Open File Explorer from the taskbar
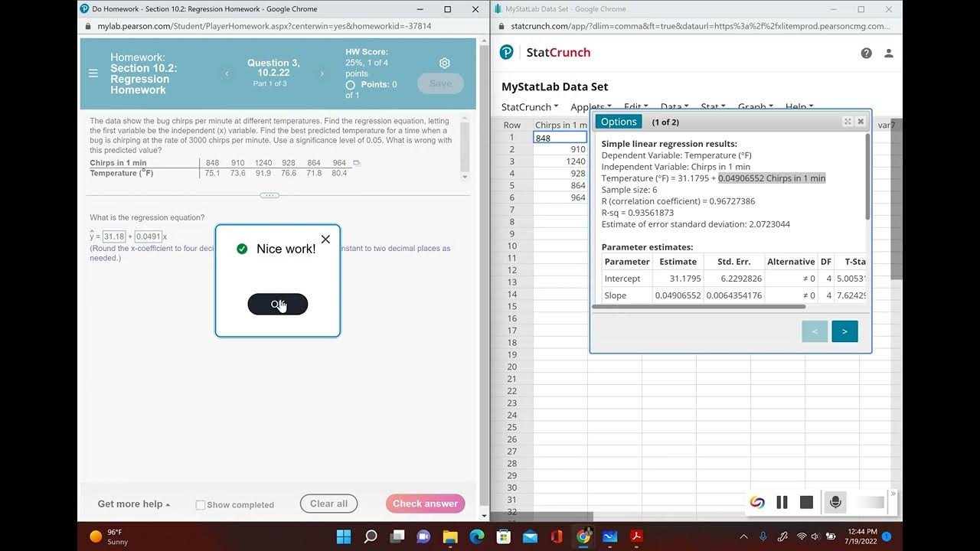980x551 pixels. click(450, 536)
